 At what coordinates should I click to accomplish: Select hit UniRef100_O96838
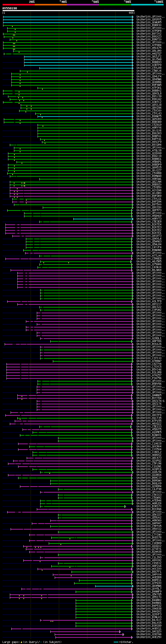point(149,609)
